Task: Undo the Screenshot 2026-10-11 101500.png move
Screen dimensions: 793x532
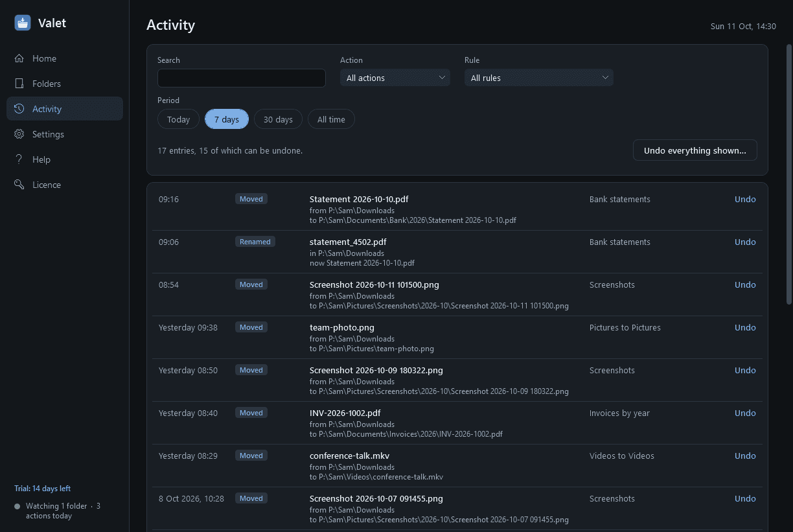Action: tap(745, 284)
